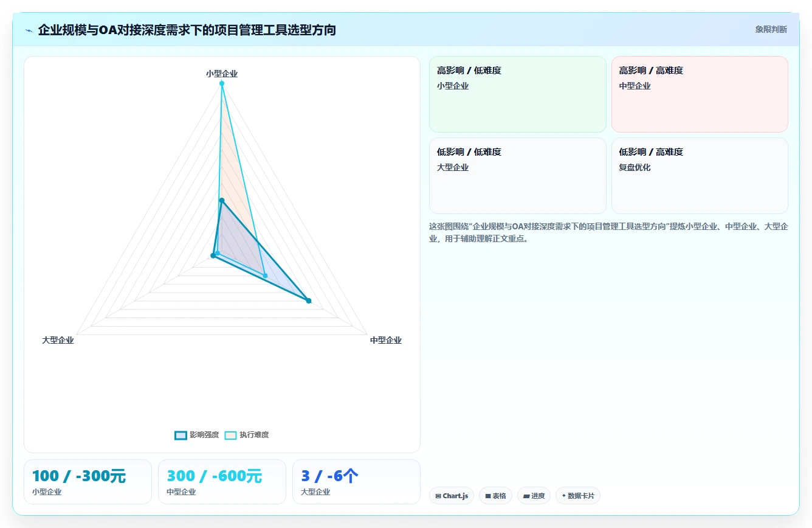The image size is (812, 528).
Task: Open the 低影响 / 低难度 quadrant card
Action: pyautogui.click(x=518, y=176)
